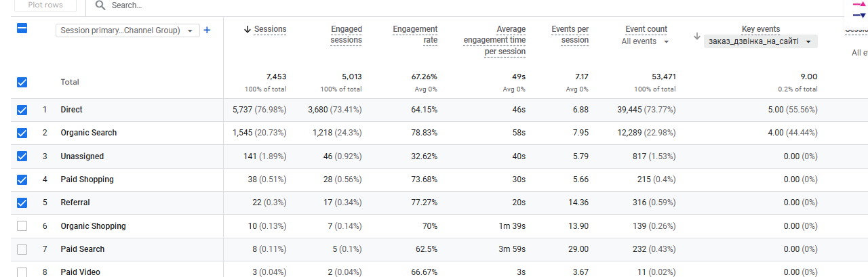Expand the All events dropdown under Event count
This screenshot has height=277, width=868.
tap(646, 41)
